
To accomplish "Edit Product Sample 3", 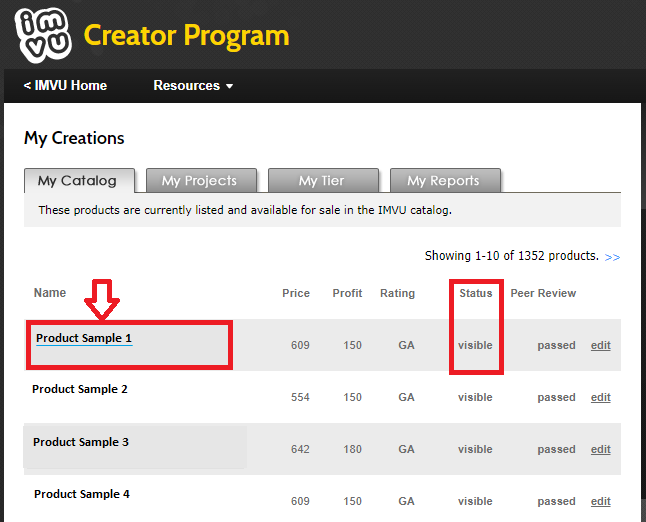I will pyautogui.click(x=601, y=449).
